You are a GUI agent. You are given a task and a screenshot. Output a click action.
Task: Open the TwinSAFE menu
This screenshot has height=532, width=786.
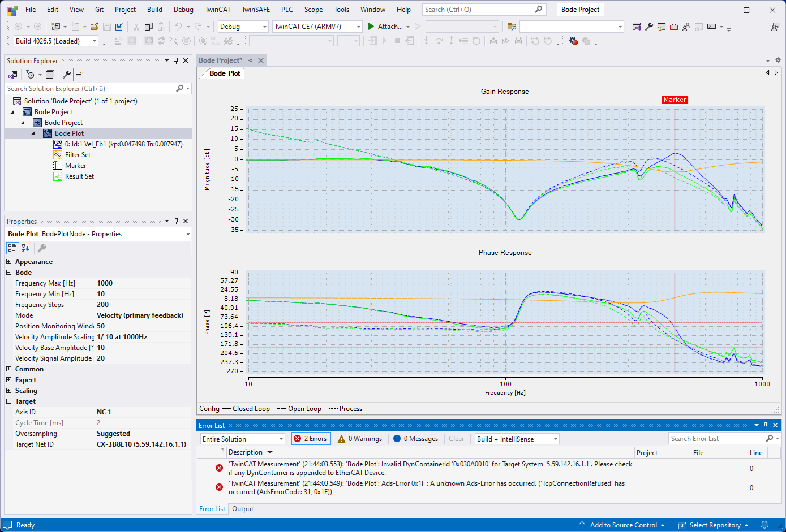click(x=256, y=10)
